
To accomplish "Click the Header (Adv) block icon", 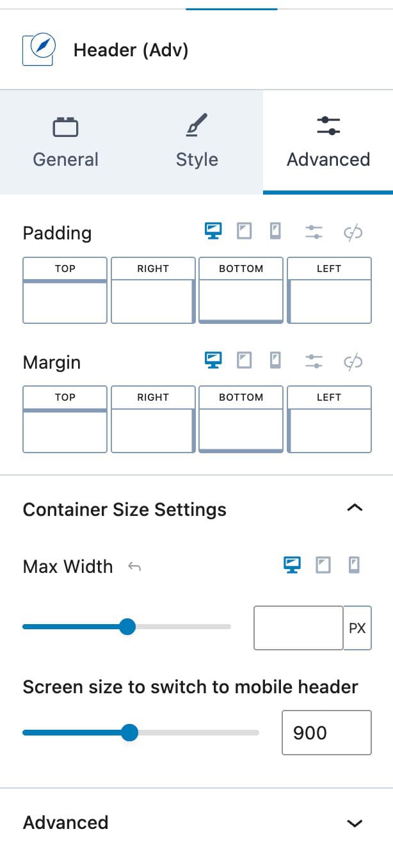I will tap(37, 49).
